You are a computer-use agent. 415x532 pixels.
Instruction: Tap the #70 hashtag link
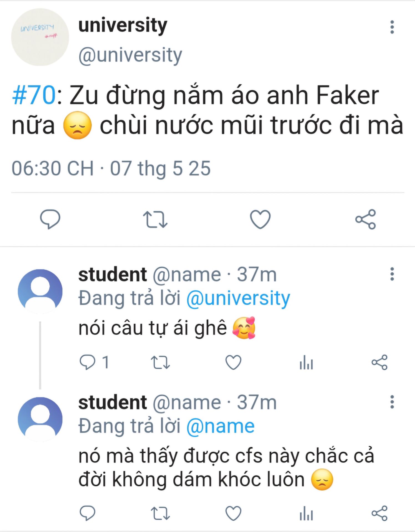click(34, 95)
